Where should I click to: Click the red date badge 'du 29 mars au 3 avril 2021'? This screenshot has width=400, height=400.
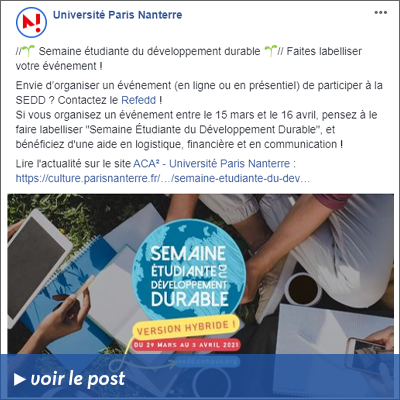(186, 345)
